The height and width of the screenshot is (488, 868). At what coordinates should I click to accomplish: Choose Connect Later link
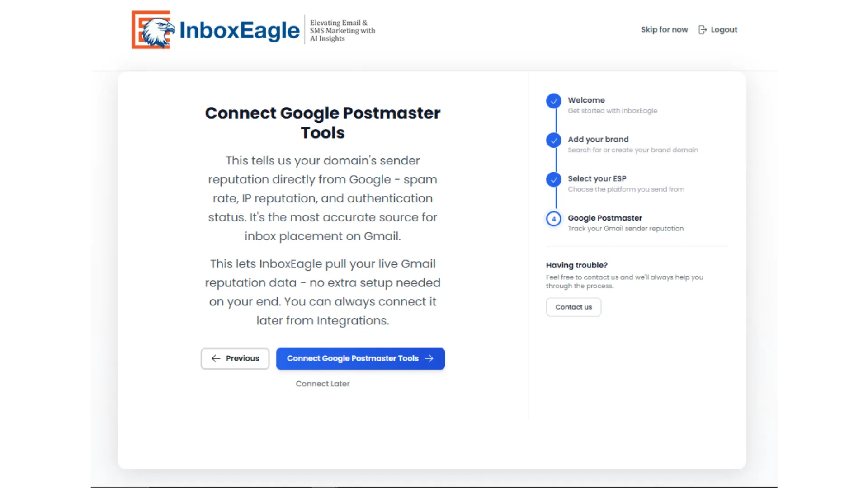pyautogui.click(x=322, y=384)
